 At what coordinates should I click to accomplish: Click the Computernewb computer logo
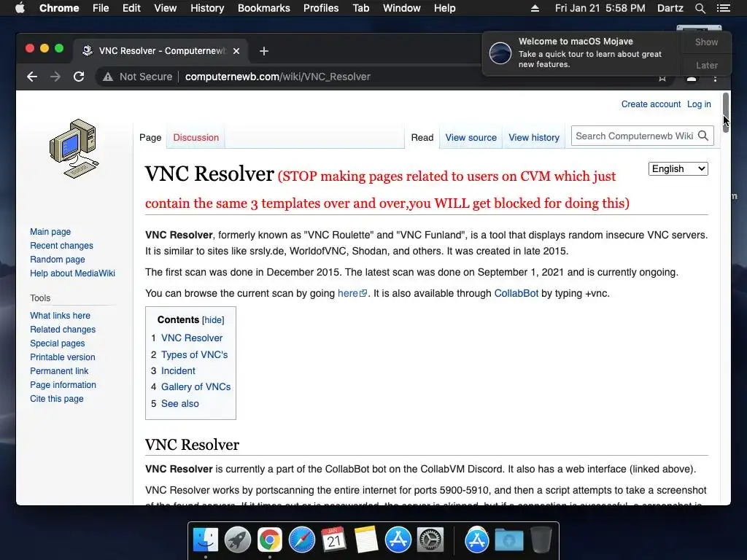(x=74, y=149)
